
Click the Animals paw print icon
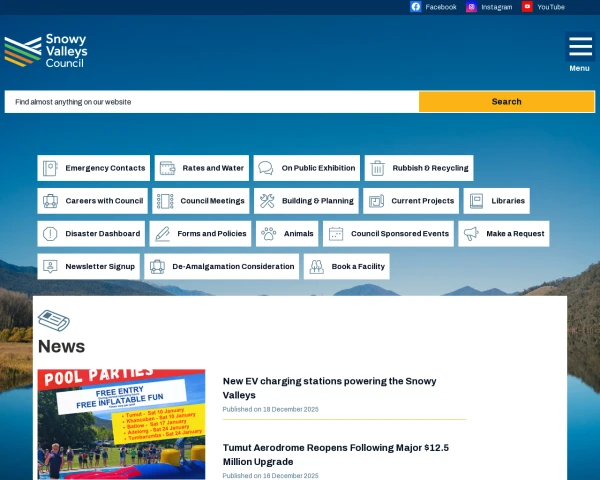268,234
